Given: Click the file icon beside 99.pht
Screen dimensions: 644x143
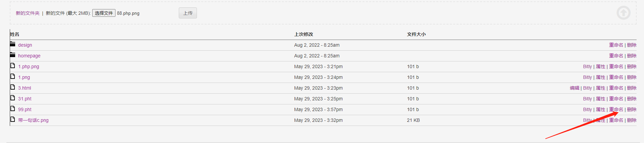Looking at the screenshot, I should tap(12, 108).
